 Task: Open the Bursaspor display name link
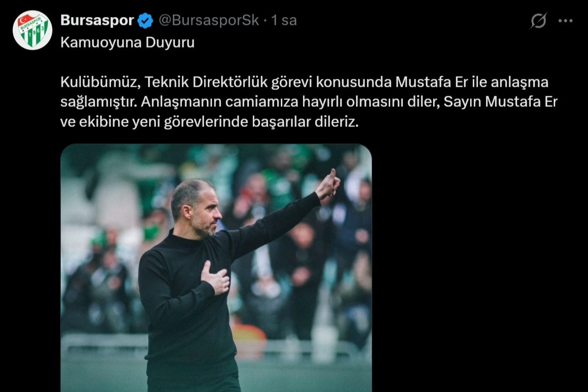(97, 20)
